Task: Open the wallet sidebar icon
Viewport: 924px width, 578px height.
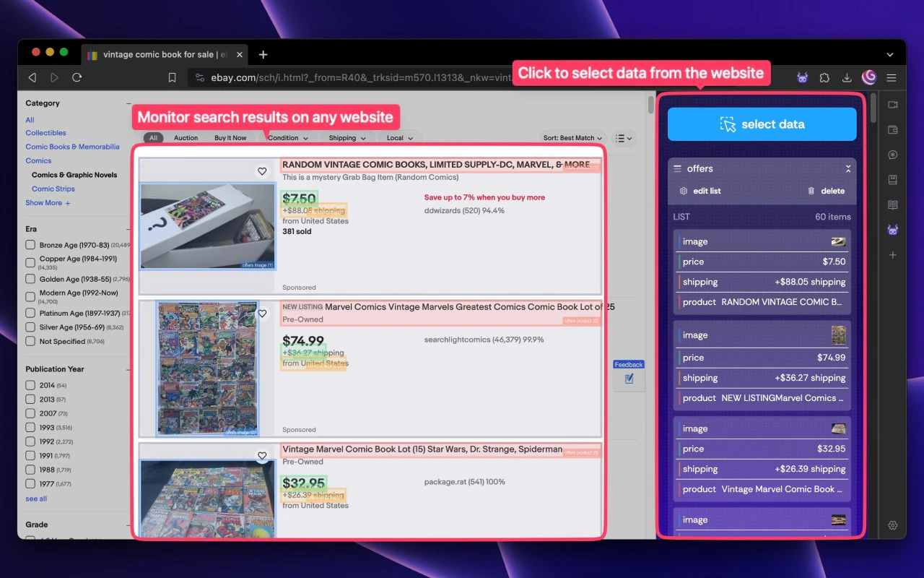Action: [893, 130]
